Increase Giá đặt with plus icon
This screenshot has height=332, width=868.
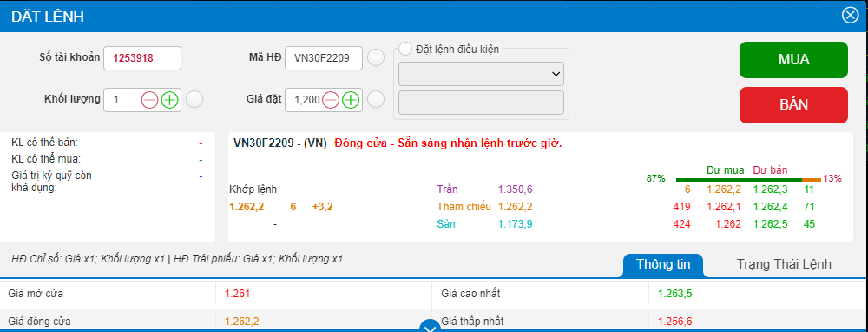point(351,100)
